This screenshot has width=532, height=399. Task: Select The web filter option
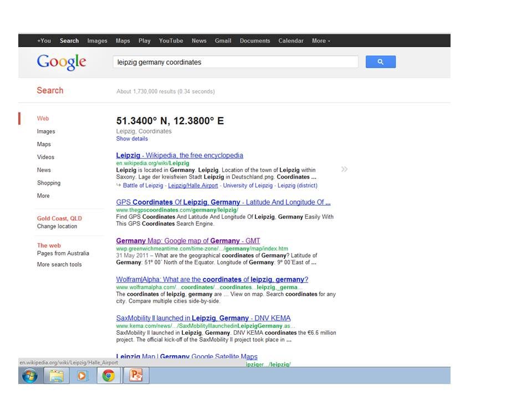pyautogui.click(x=49, y=245)
